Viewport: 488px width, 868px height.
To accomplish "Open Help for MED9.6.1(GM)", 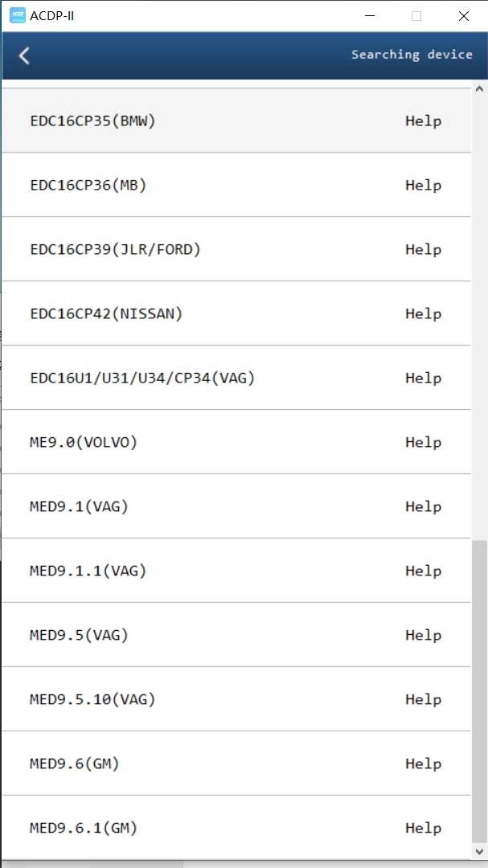I will tap(423, 829).
